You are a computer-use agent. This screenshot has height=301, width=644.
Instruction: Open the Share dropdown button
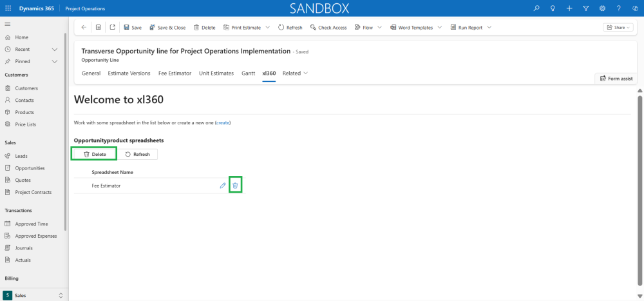point(618,28)
